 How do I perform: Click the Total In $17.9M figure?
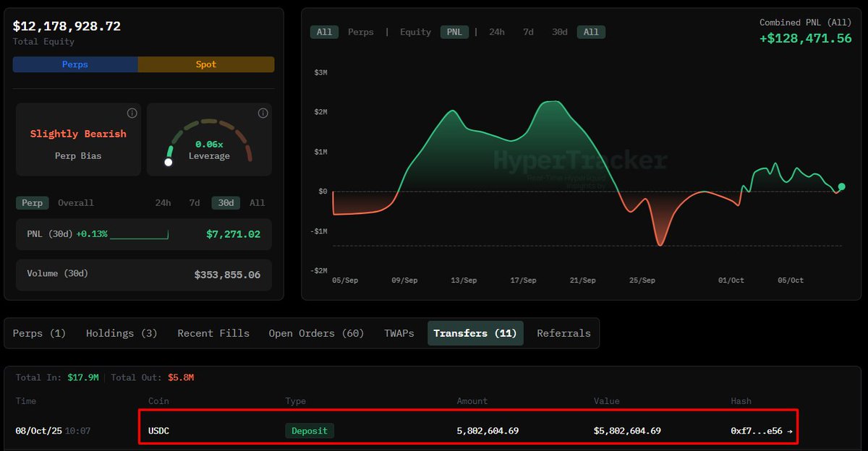click(82, 377)
